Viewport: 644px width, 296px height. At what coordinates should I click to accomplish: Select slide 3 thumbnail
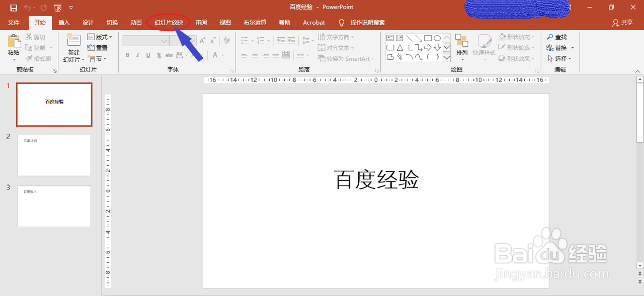coord(54,207)
